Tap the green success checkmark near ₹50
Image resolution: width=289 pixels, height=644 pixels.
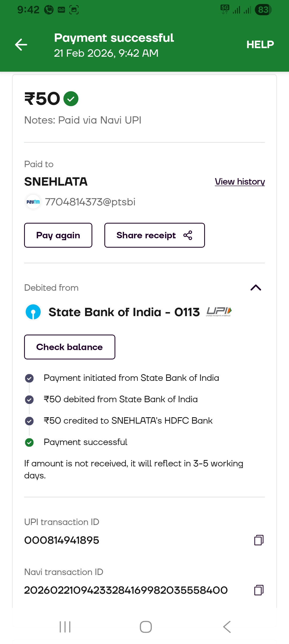coord(71,99)
